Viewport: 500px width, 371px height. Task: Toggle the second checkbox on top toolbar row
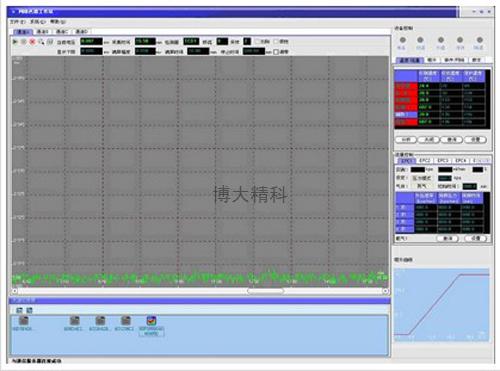[x=276, y=42]
